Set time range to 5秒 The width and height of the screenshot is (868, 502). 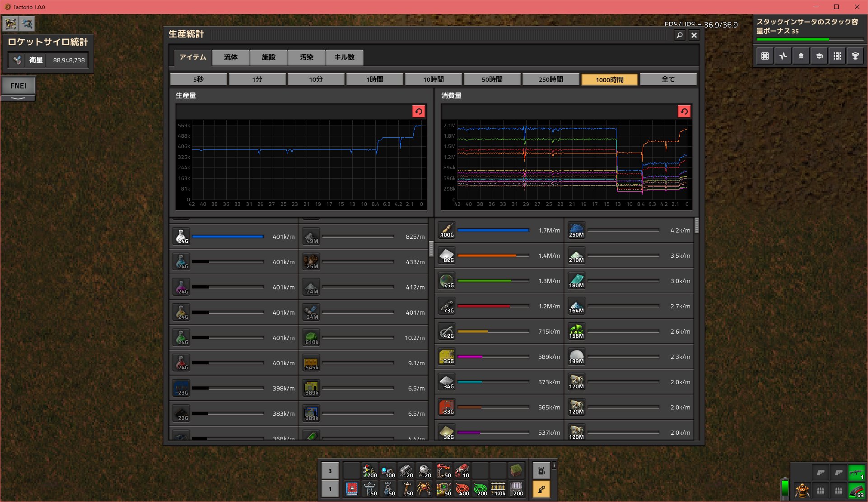(x=199, y=79)
